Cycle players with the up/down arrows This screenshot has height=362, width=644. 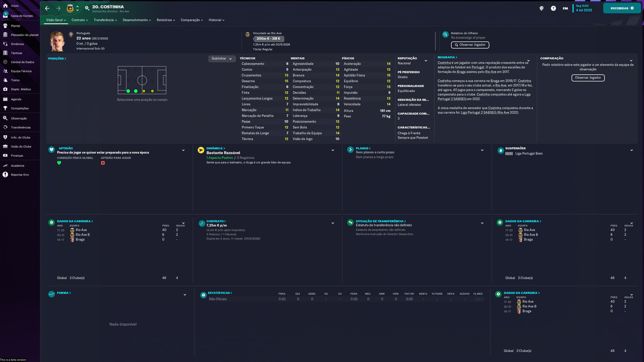pyautogui.click(x=77, y=9)
